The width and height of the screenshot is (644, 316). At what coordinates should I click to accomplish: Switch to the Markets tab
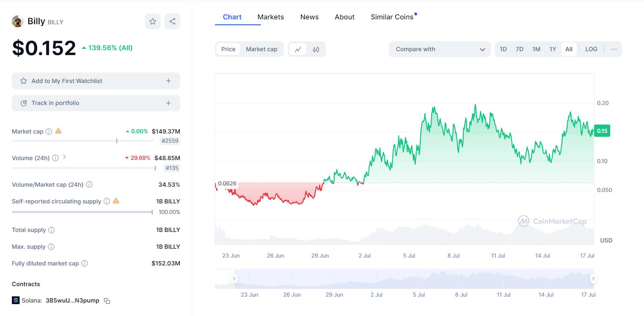pyautogui.click(x=270, y=17)
